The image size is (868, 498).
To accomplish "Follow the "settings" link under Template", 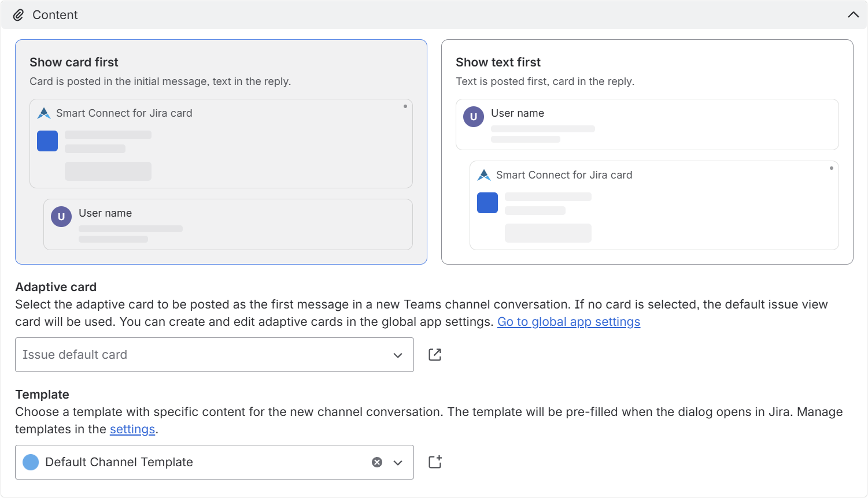I will tap(132, 429).
